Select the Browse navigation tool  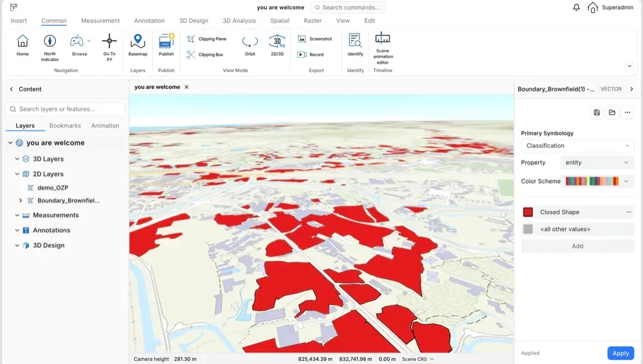pyautogui.click(x=77, y=41)
